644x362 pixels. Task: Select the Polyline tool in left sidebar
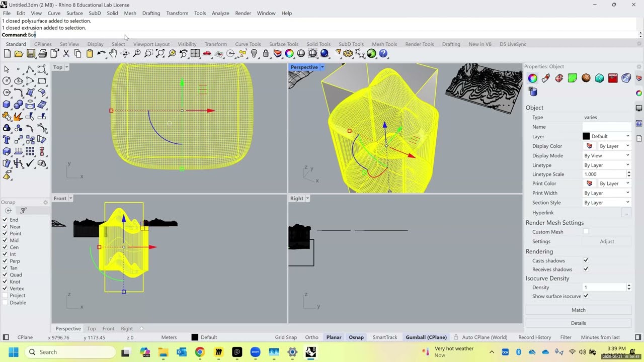30,69
